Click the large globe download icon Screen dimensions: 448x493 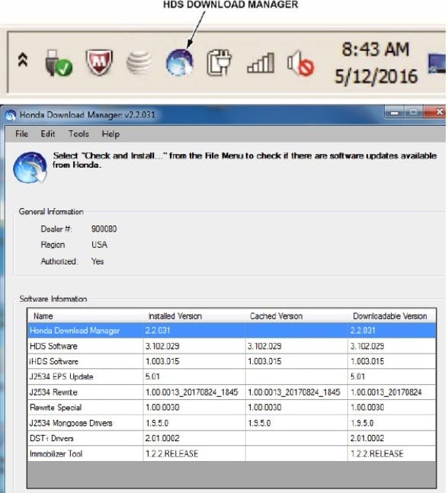pos(30,168)
